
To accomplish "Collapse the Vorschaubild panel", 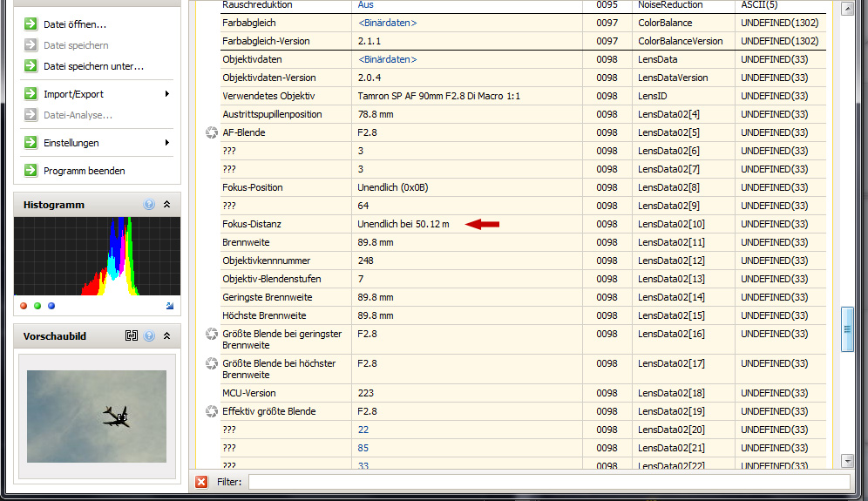I will pyautogui.click(x=166, y=335).
